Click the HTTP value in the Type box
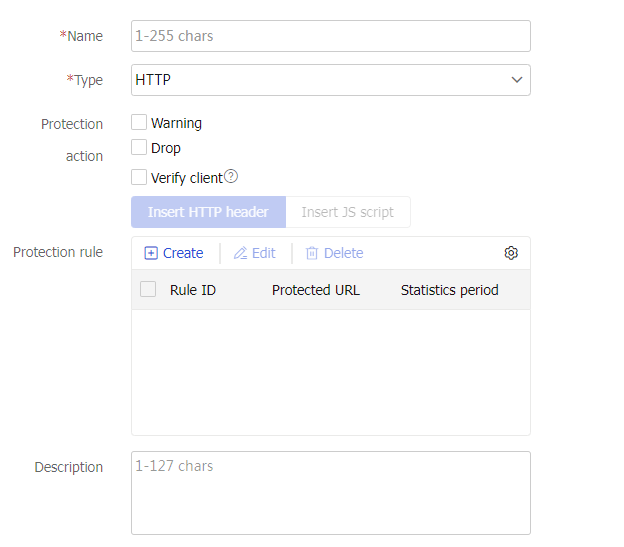This screenshot has height=547, width=624. (x=154, y=80)
